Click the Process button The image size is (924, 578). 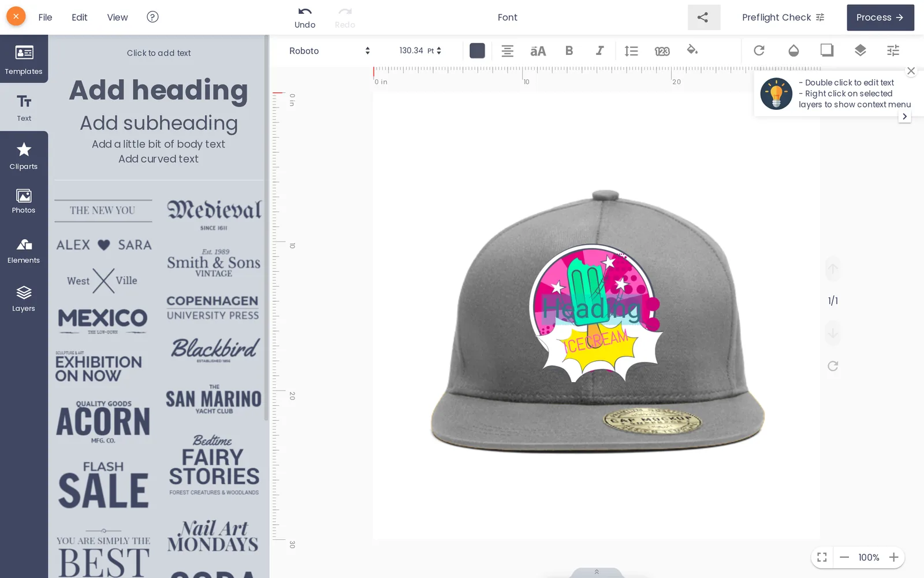coord(880,17)
